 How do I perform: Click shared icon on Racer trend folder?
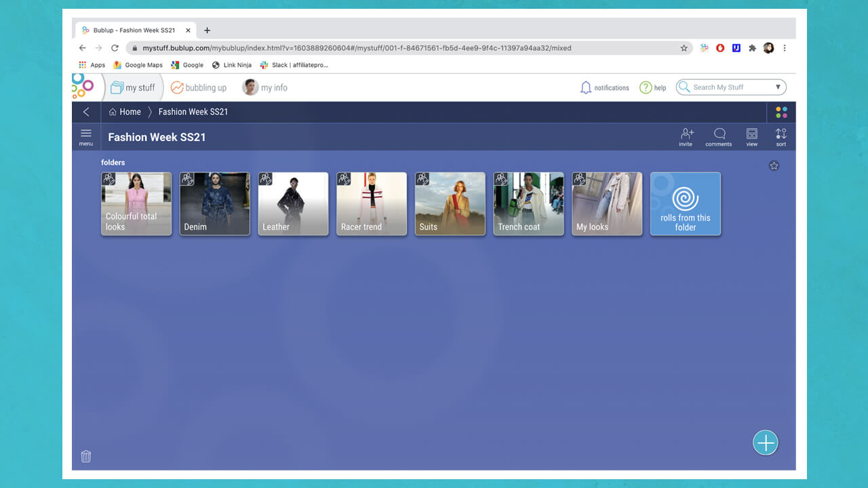coord(344,179)
